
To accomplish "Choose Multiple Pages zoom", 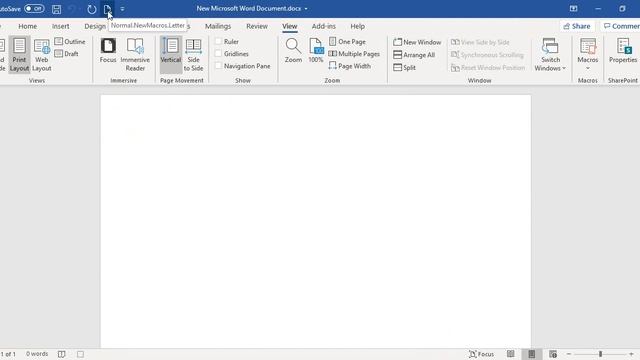I will pos(354,54).
